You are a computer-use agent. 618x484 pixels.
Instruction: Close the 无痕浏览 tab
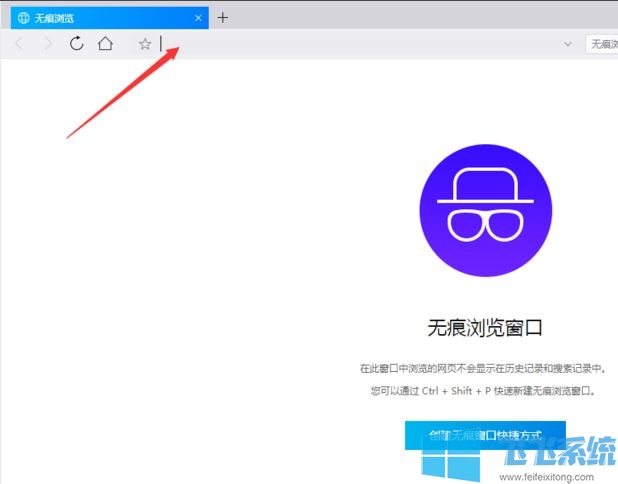pos(198,18)
